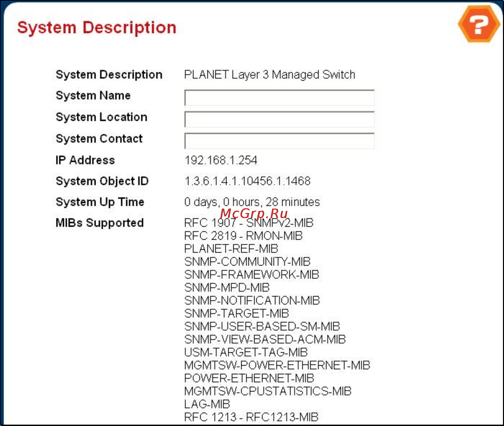Select the 'POWER-ETHERNET-MIB' entry

249,379
